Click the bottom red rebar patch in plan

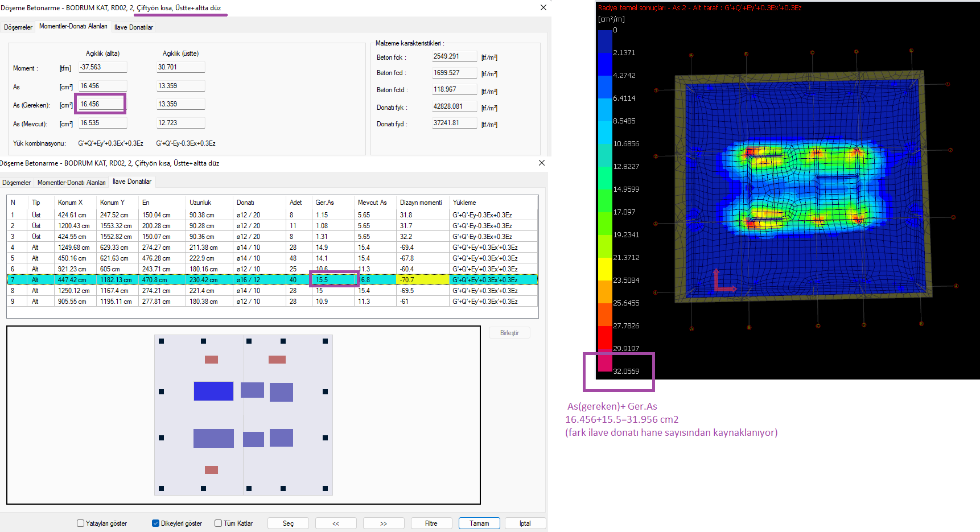click(211, 470)
